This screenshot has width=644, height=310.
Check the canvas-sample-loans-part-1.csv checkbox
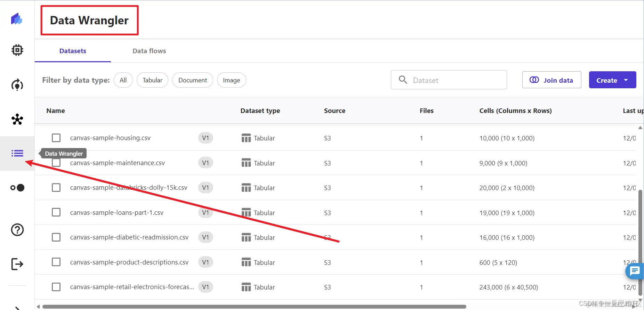(x=56, y=212)
